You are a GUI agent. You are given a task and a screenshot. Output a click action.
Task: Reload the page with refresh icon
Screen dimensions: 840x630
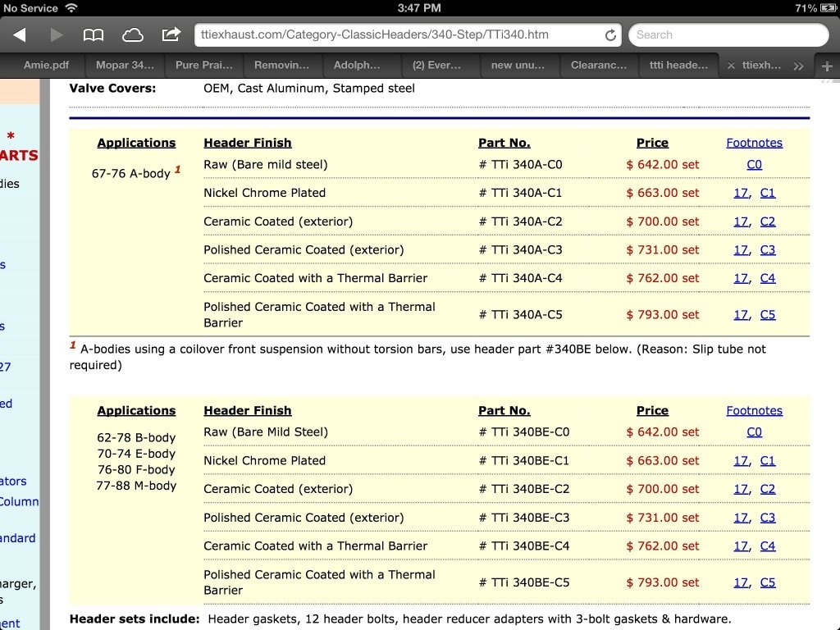click(610, 35)
